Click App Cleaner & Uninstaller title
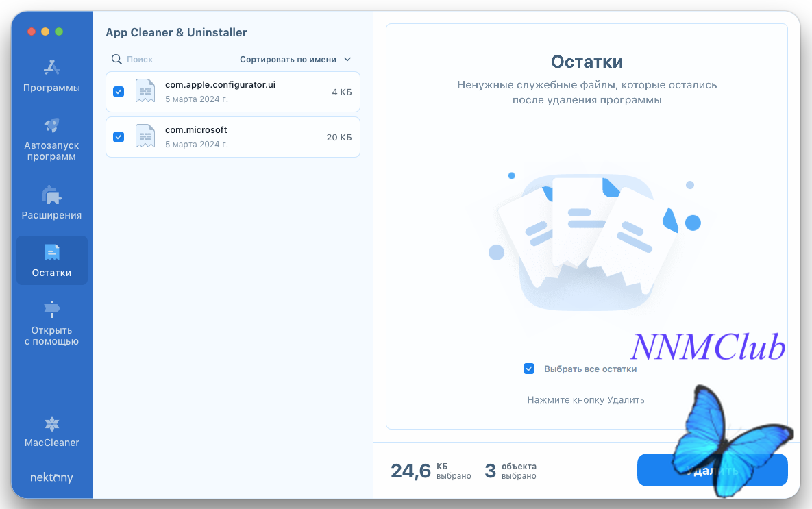 coord(176,32)
